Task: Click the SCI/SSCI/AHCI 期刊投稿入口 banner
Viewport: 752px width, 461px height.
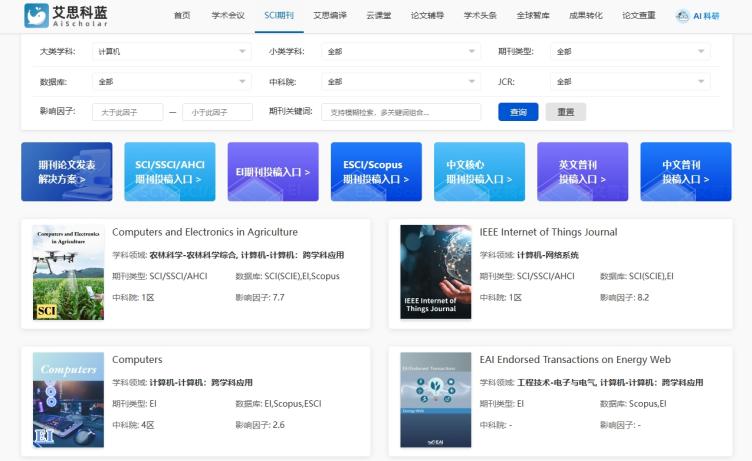Action: [169, 172]
